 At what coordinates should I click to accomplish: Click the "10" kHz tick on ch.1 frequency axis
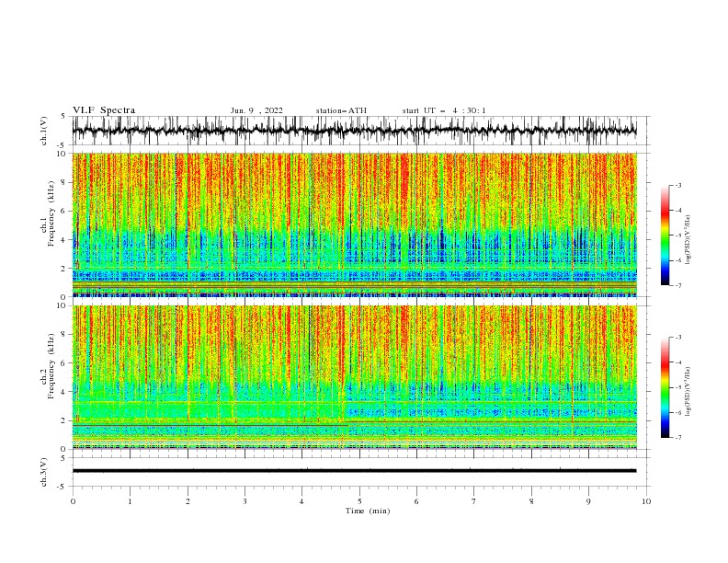click(63, 154)
